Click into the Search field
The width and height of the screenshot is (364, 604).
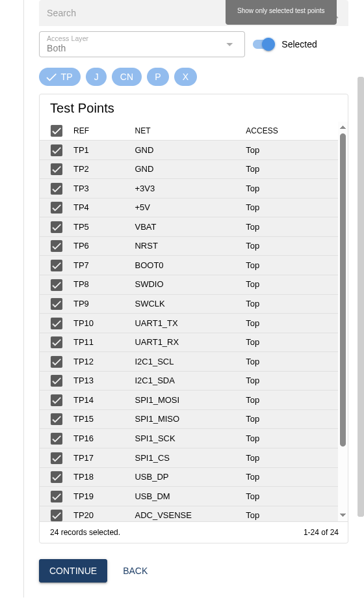132,13
